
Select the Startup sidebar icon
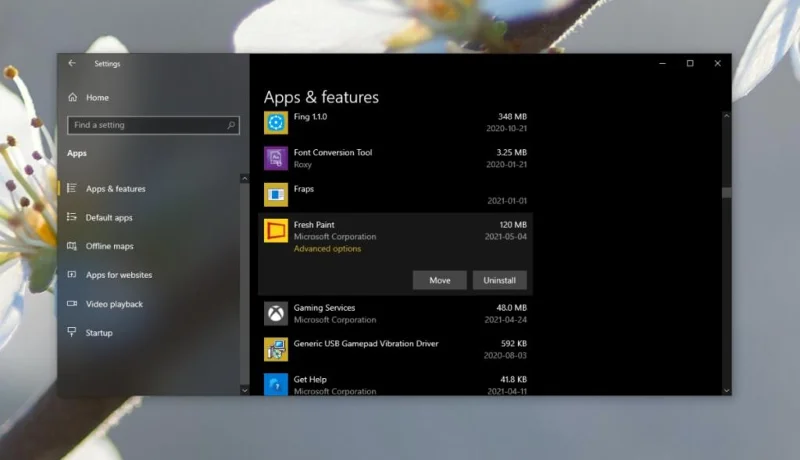pyautogui.click(x=72, y=332)
